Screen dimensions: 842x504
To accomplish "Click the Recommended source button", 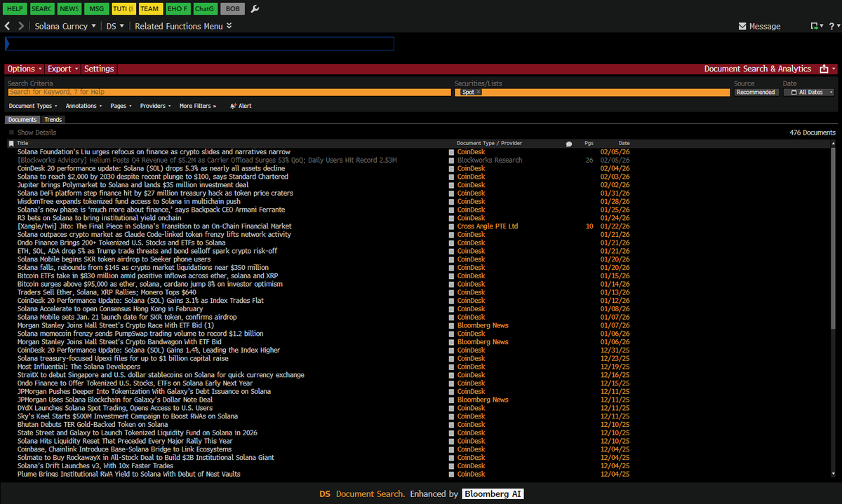I will (756, 93).
